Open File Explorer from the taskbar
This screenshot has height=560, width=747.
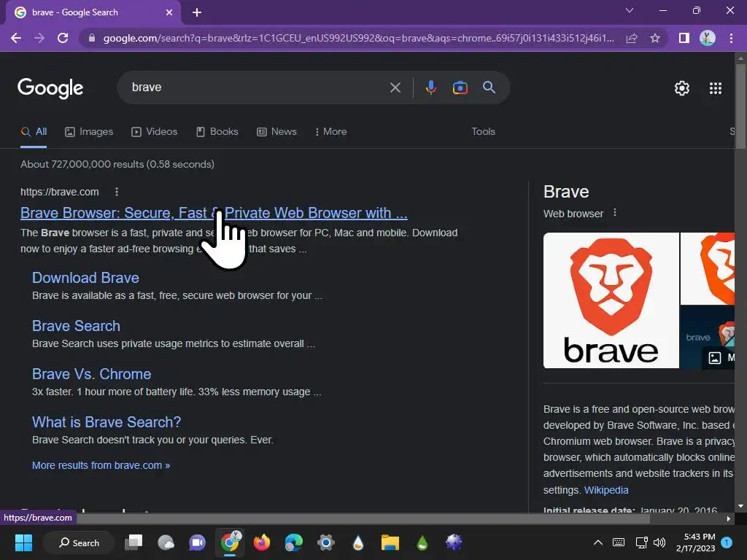[x=390, y=542]
